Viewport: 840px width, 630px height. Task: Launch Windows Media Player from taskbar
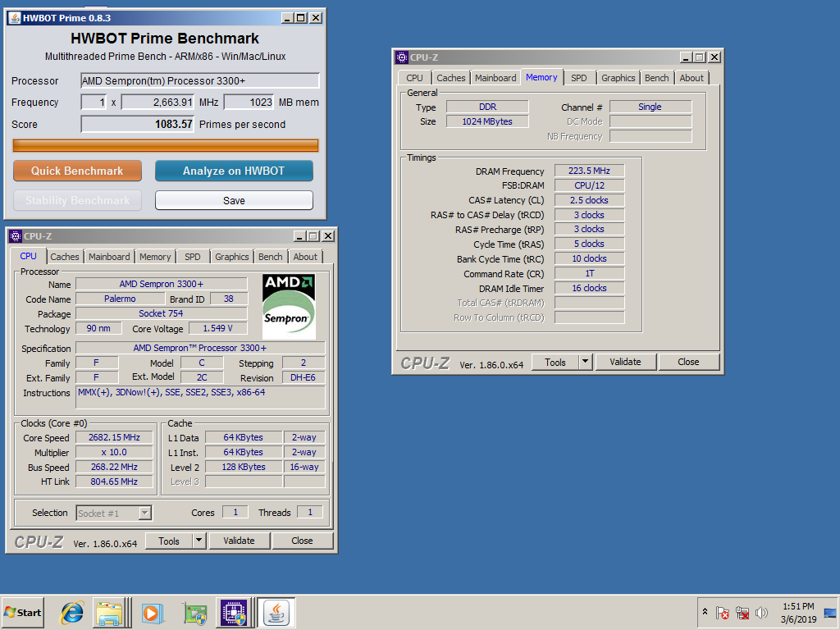[x=152, y=613]
